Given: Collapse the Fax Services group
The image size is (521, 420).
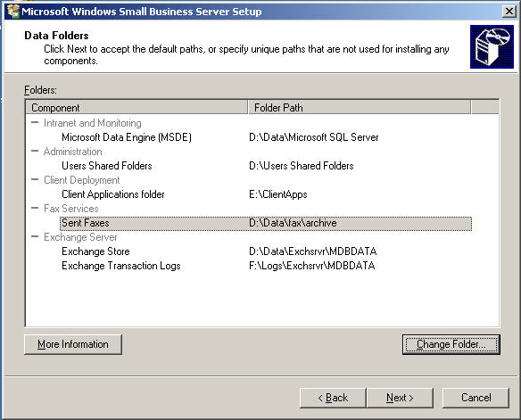Looking at the screenshot, I should tap(35, 208).
